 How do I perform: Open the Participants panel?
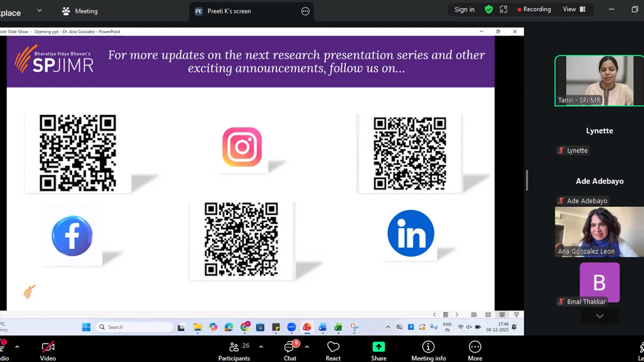234,351
